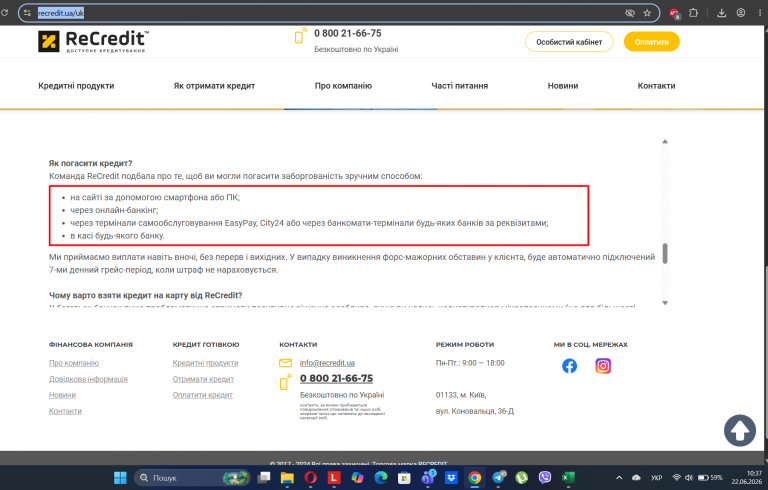Click the browser address bar URL
This screenshot has height=490, width=768.
61,13
